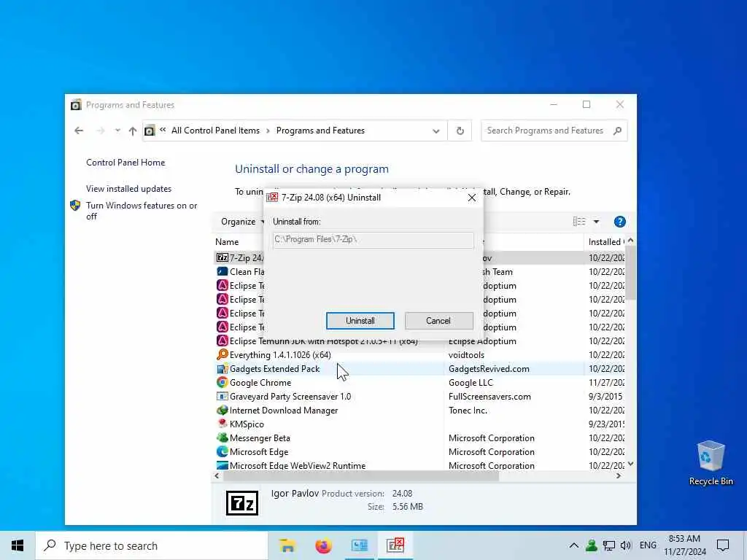Go up one level with up arrow
The image size is (747, 560).
coord(133,131)
